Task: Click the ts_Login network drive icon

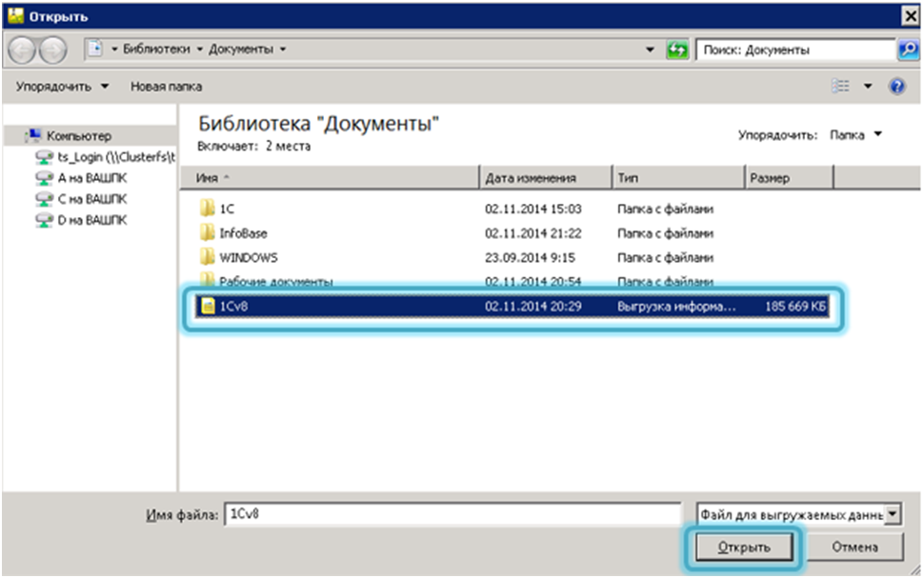Action: (x=44, y=157)
